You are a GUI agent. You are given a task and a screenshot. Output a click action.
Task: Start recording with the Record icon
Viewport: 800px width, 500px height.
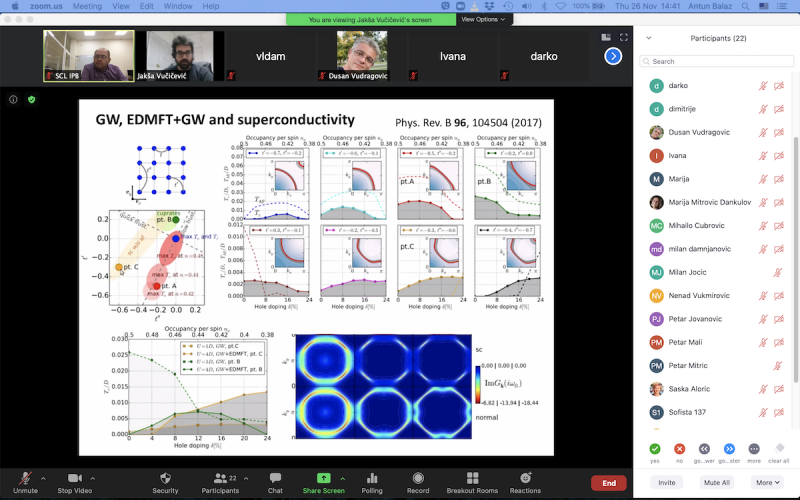(418, 483)
